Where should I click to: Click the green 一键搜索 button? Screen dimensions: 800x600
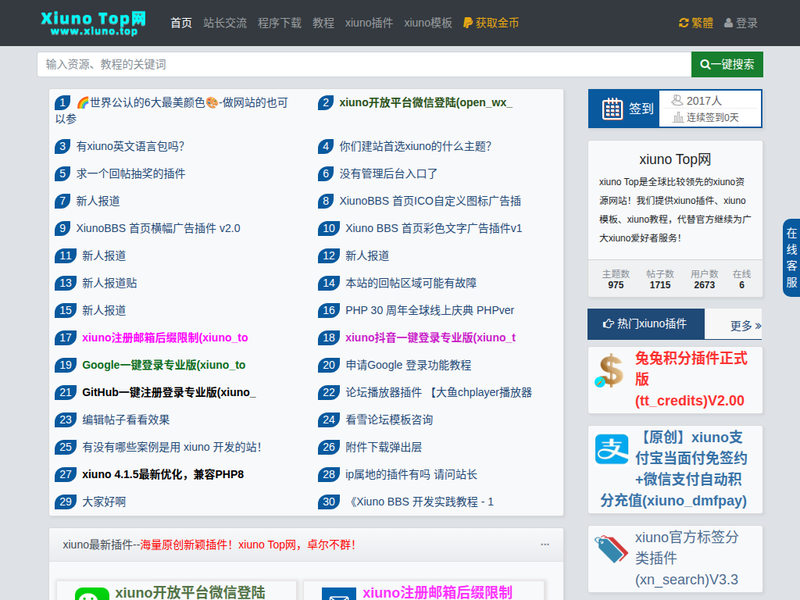tap(727, 64)
